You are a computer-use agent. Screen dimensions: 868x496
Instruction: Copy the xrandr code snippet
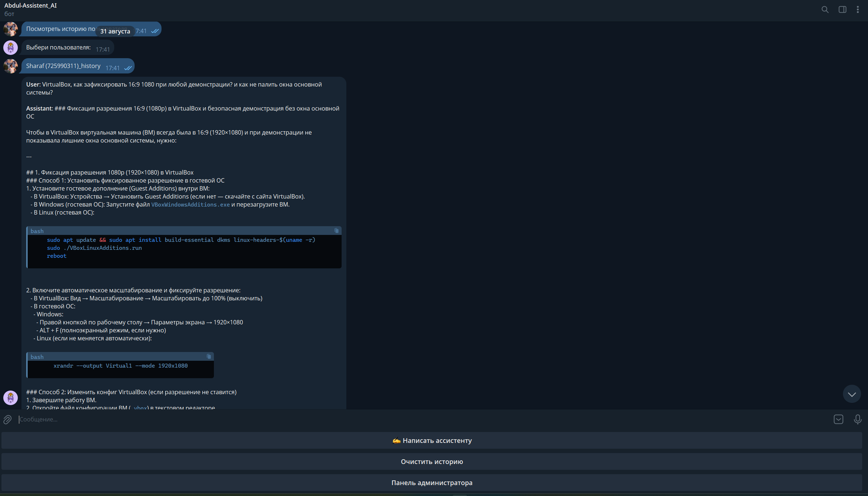coord(209,356)
